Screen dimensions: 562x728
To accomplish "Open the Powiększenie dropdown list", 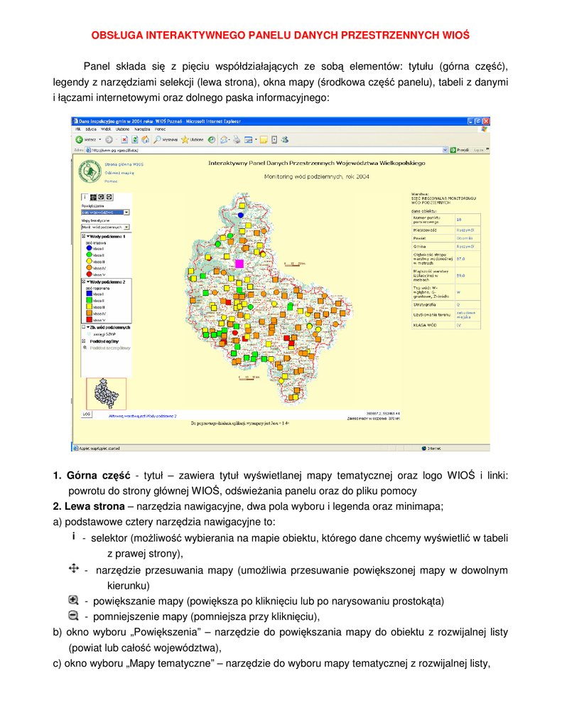I will click(126, 212).
